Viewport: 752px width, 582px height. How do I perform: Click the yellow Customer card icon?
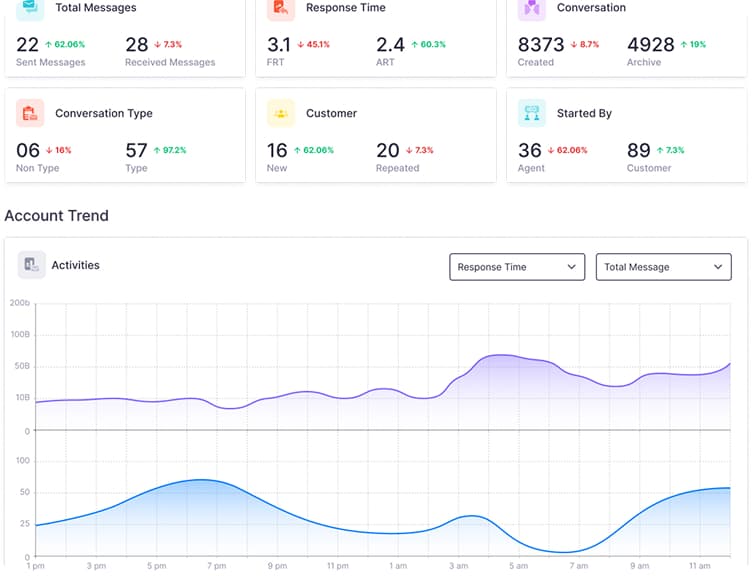click(281, 114)
